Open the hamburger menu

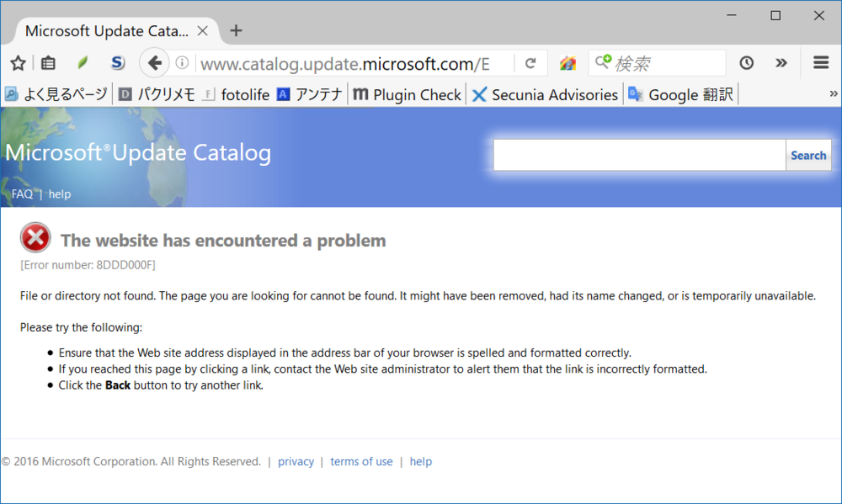(821, 63)
